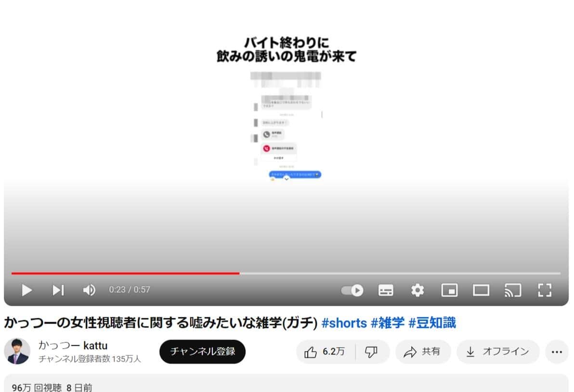This screenshot has width=574, height=392.
Task: Toggle the autoplay switch
Action: pyautogui.click(x=352, y=290)
